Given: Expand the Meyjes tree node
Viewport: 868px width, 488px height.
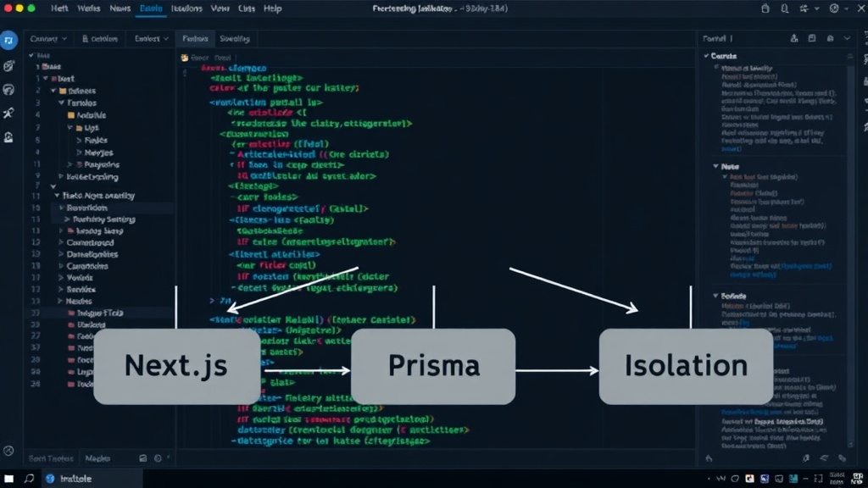Looking at the screenshot, I should [x=79, y=152].
